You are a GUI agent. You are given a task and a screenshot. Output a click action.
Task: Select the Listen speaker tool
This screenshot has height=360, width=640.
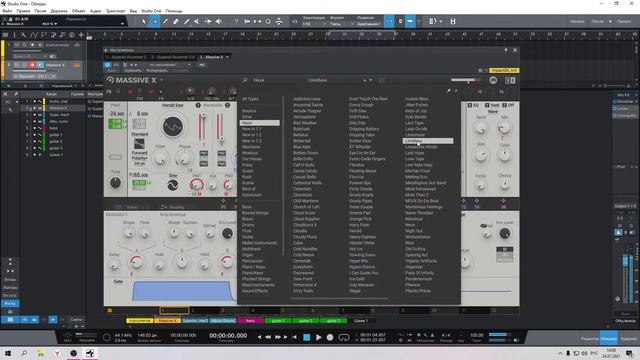(x=219, y=21)
